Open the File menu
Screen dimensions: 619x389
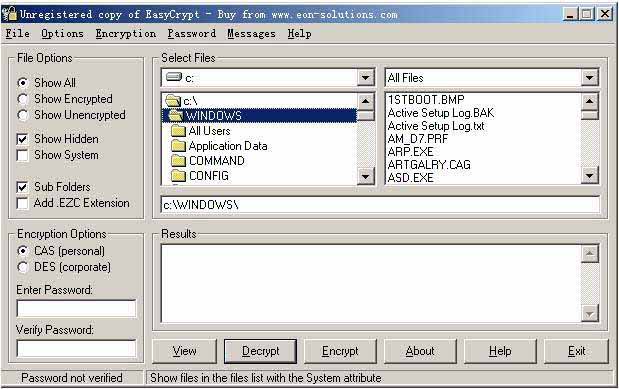point(17,34)
